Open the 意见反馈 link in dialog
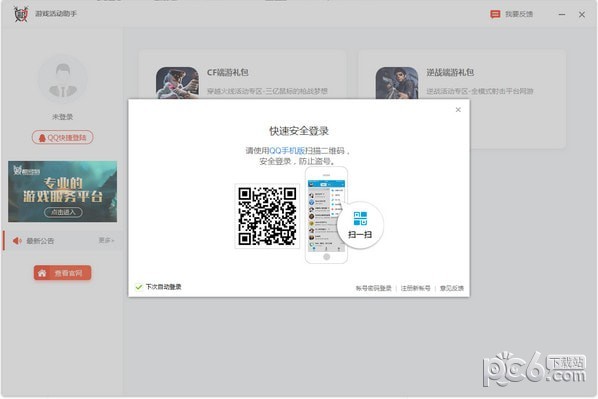 pyautogui.click(x=452, y=288)
